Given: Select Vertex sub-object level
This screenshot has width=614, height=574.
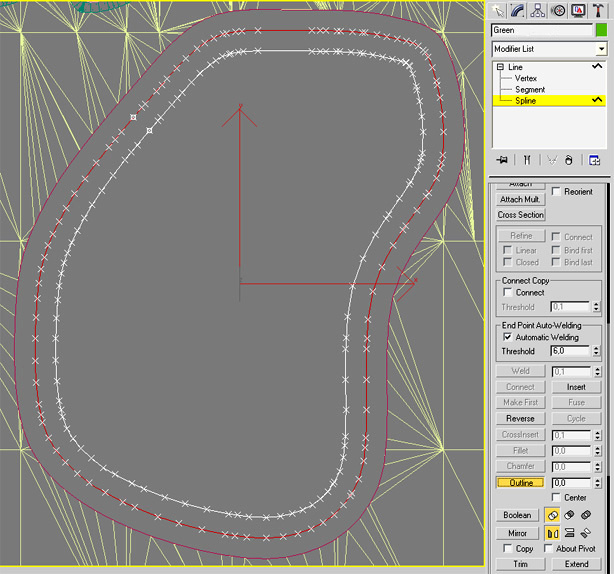Looking at the screenshot, I should 526,78.
